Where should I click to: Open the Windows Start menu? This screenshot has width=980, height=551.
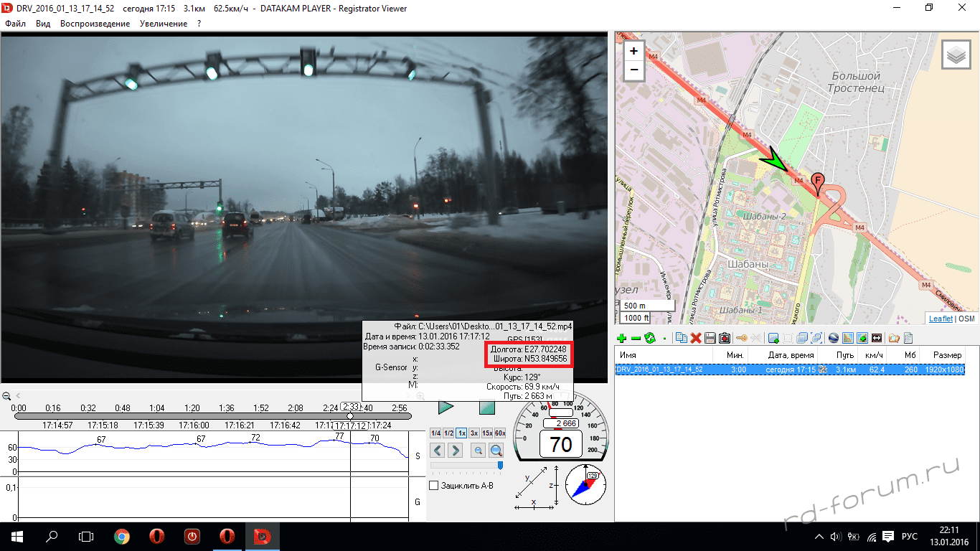click(17, 537)
